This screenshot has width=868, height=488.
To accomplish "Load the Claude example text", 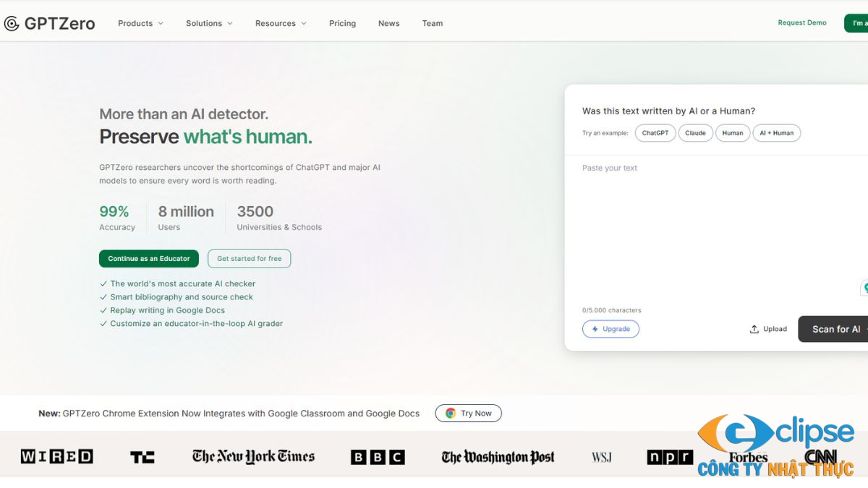I will [x=695, y=133].
